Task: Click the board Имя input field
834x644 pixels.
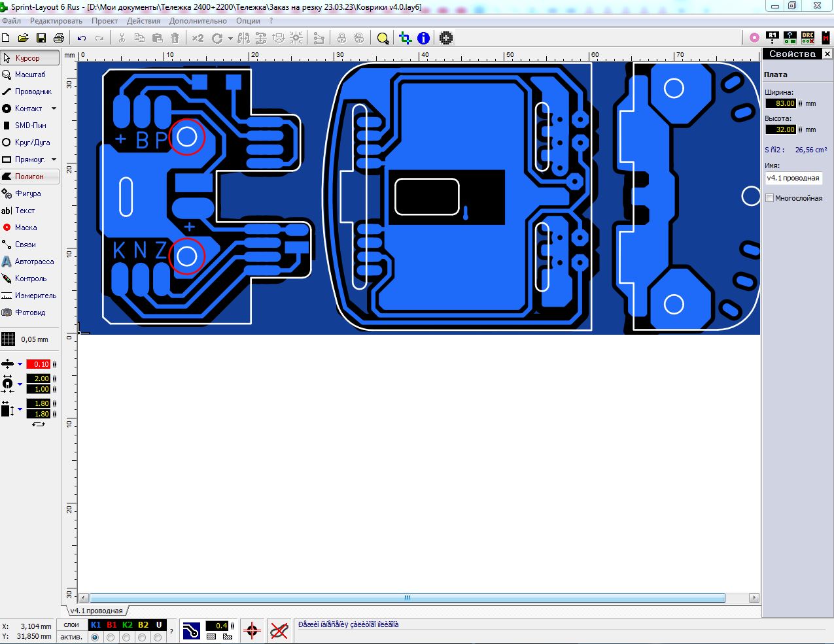Action: 793,178
